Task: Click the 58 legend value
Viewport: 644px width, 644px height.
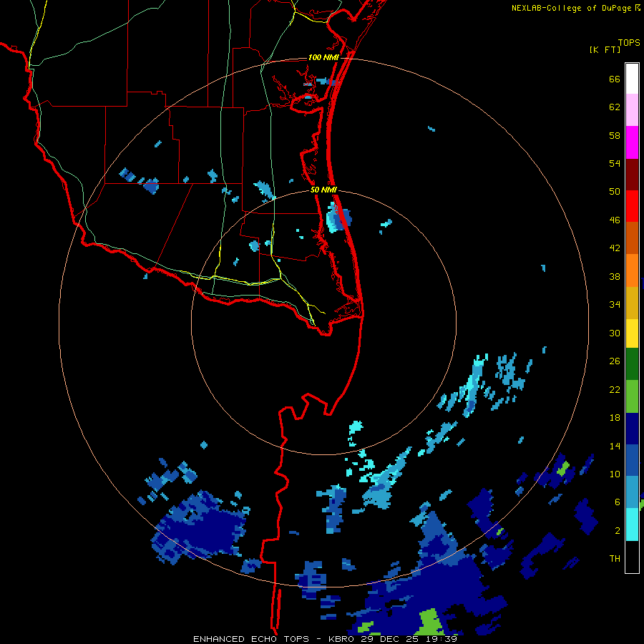Action: click(x=615, y=135)
